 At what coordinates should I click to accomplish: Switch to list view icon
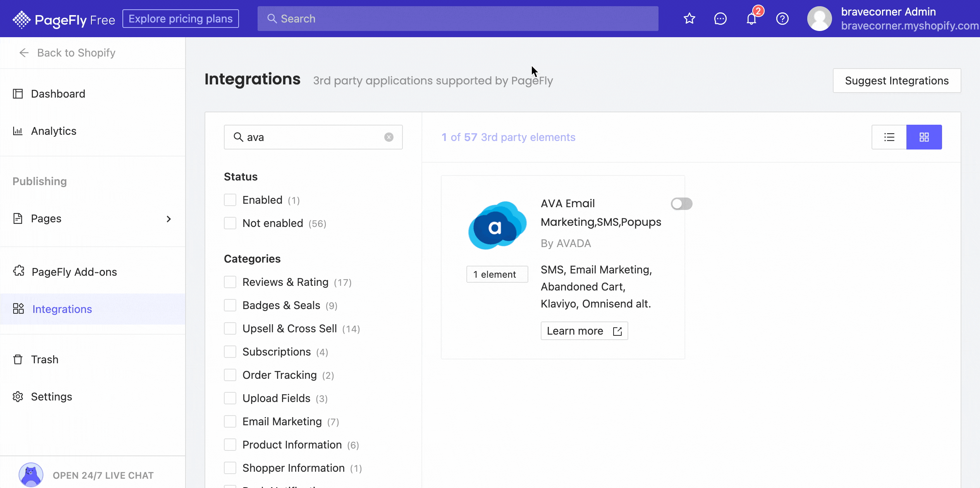point(889,137)
